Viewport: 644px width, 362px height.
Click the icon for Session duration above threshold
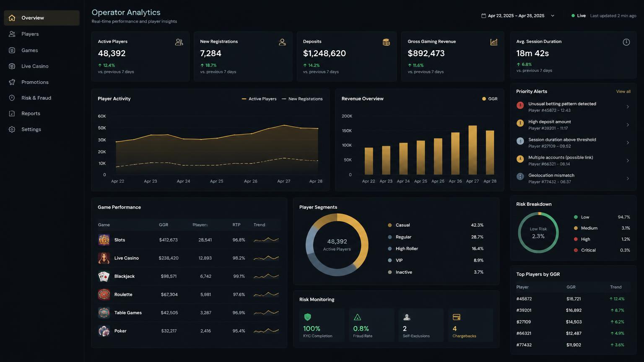pyautogui.click(x=520, y=141)
